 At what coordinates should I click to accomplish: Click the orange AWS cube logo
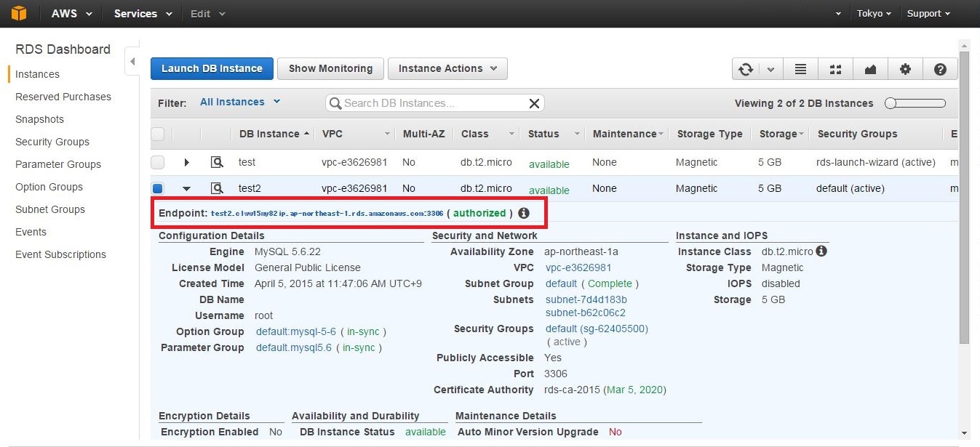(x=18, y=13)
